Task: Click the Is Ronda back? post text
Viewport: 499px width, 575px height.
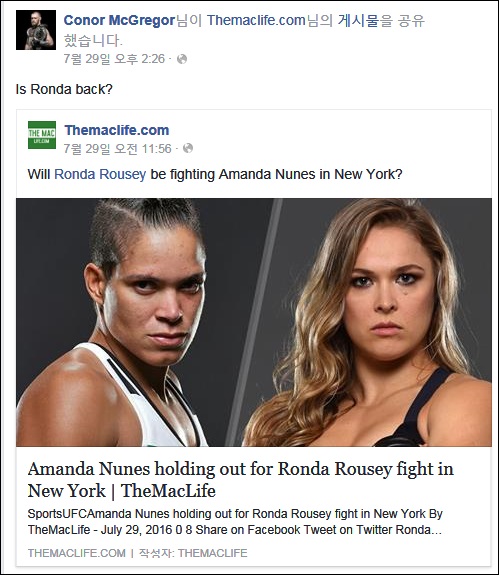Action: [x=64, y=89]
